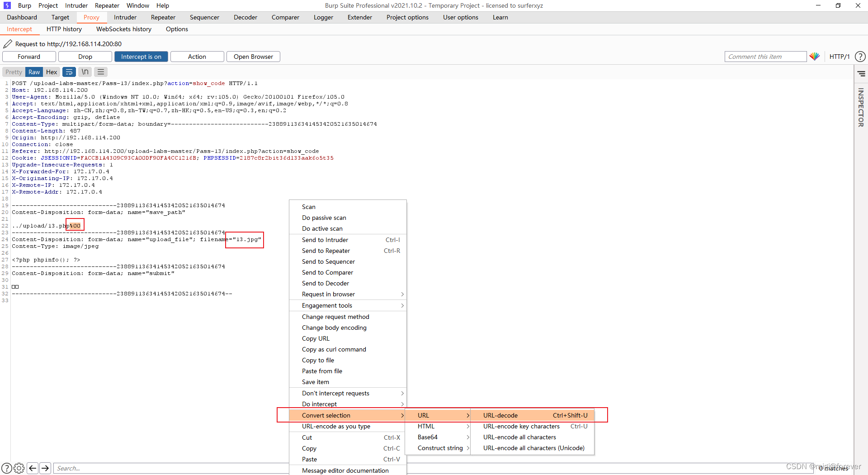Switch to Raw view

(34, 72)
